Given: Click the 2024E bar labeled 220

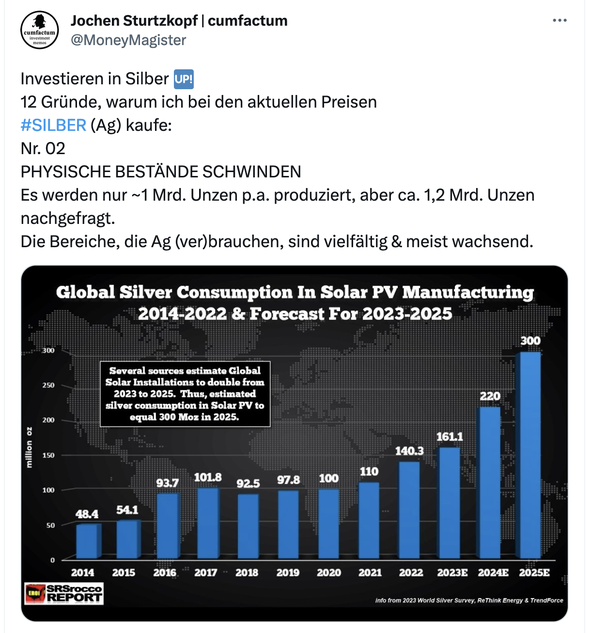Looking at the screenshot, I should 488,483.
